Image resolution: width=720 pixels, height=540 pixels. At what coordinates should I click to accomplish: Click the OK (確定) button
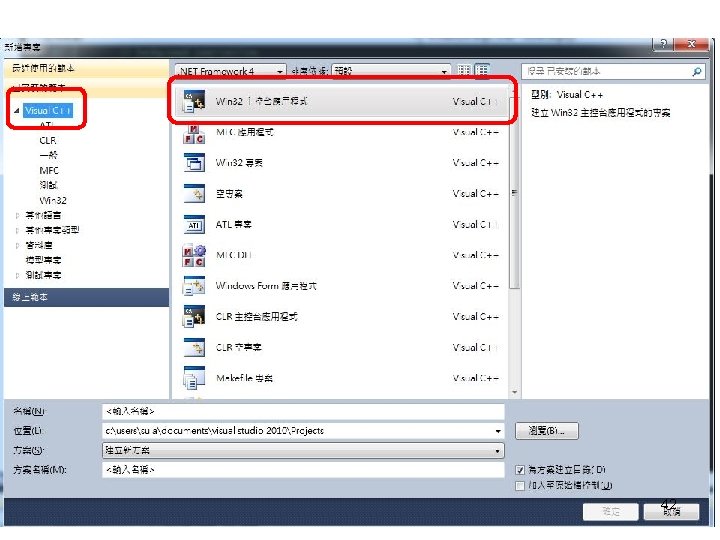click(611, 512)
